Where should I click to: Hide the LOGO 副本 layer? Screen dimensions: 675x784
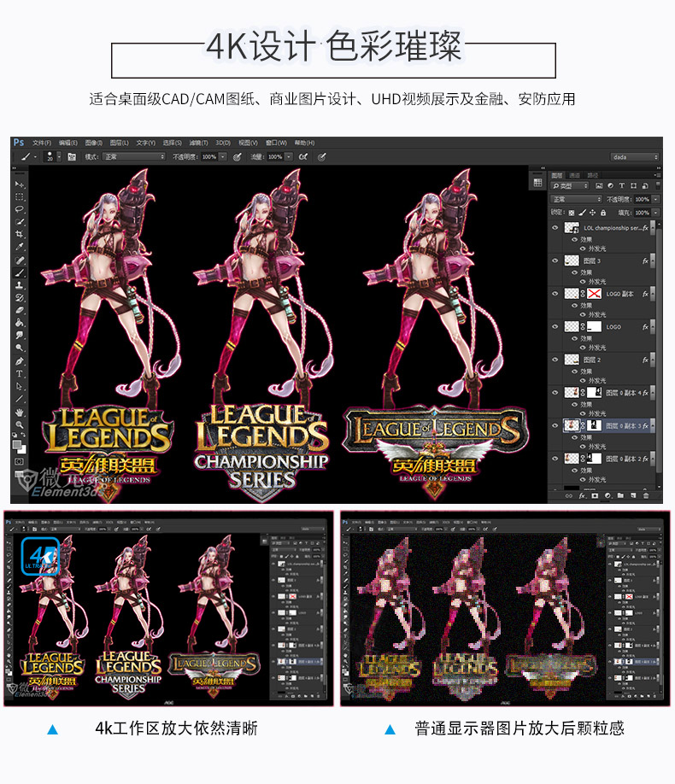(x=555, y=294)
